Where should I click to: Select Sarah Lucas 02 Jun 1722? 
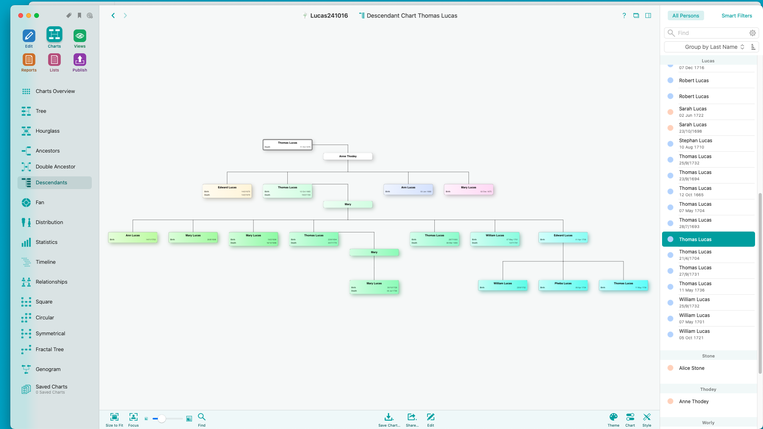tap(708, 112)
